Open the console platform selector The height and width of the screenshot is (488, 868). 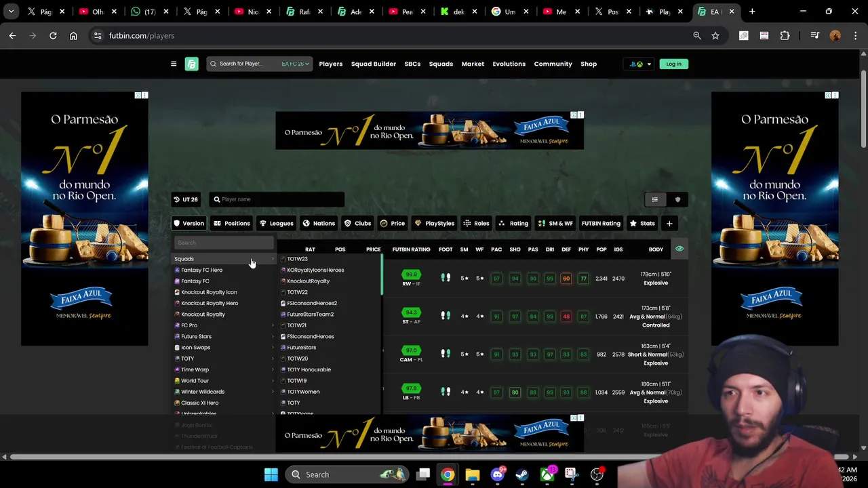tap(639, 64)
